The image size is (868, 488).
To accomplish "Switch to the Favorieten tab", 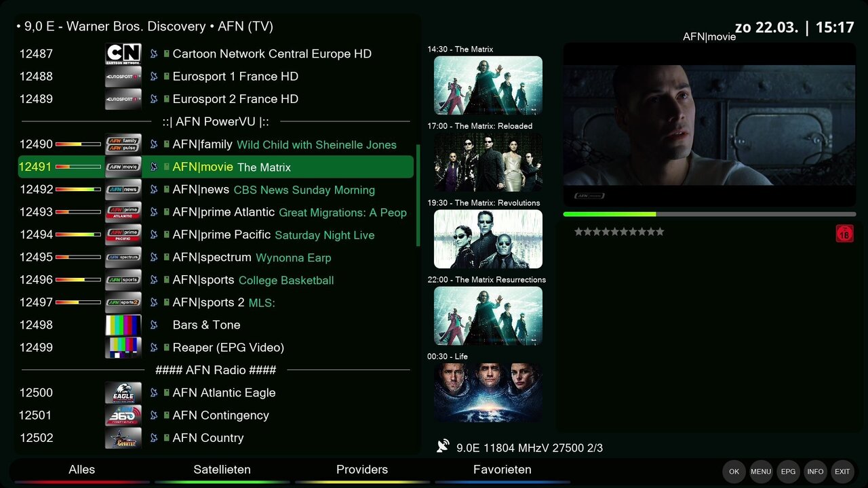I will pyautogui.click(x=502, y=470).
